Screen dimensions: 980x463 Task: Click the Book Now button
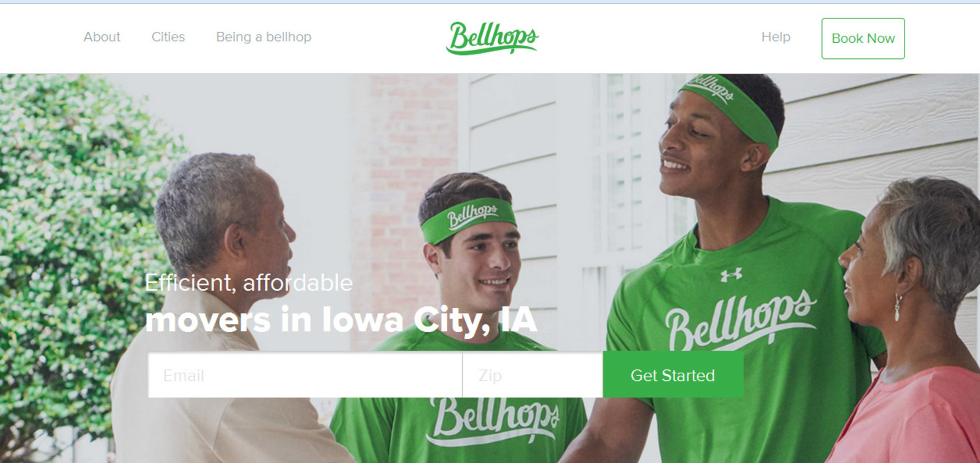863,38
